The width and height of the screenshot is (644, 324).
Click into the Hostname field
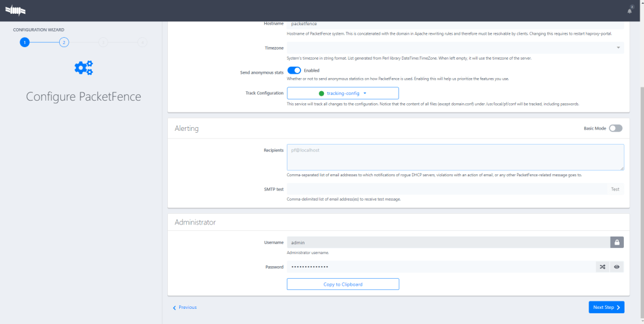[455, 23]
